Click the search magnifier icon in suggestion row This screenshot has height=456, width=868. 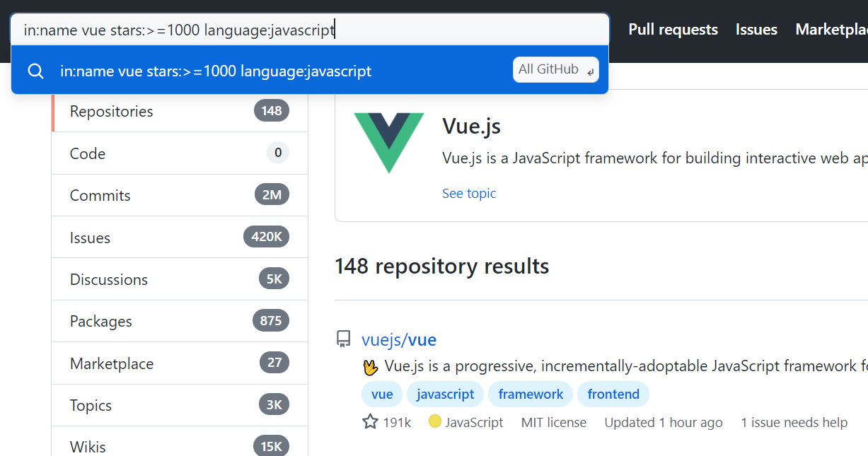pyautogui.click(x=35, y=71)
